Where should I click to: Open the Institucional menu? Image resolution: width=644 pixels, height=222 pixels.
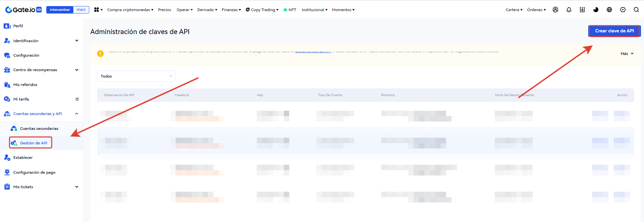point(314,10)
